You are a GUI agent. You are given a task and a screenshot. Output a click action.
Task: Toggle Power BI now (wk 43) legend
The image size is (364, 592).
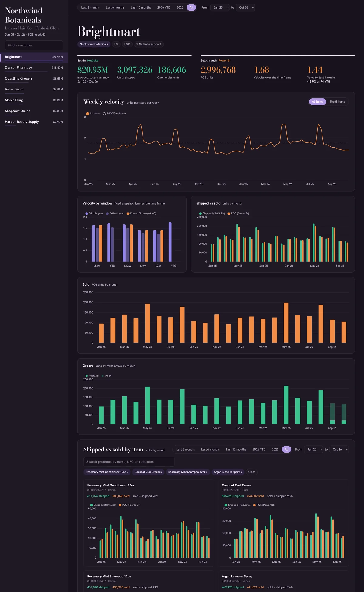pyautogui.click(x=141, y=213)
